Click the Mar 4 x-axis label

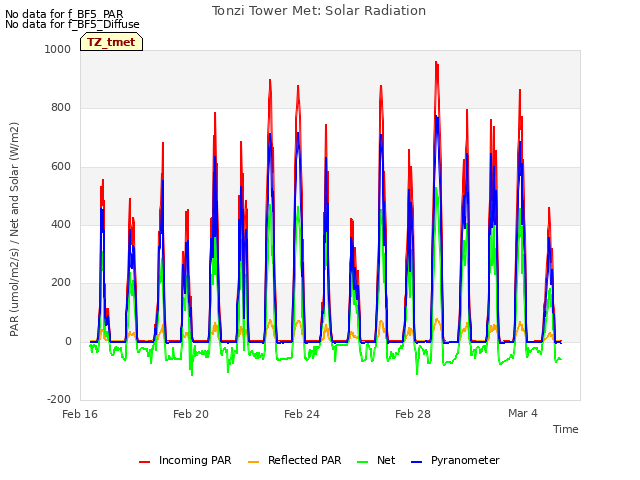pos(523,413)
